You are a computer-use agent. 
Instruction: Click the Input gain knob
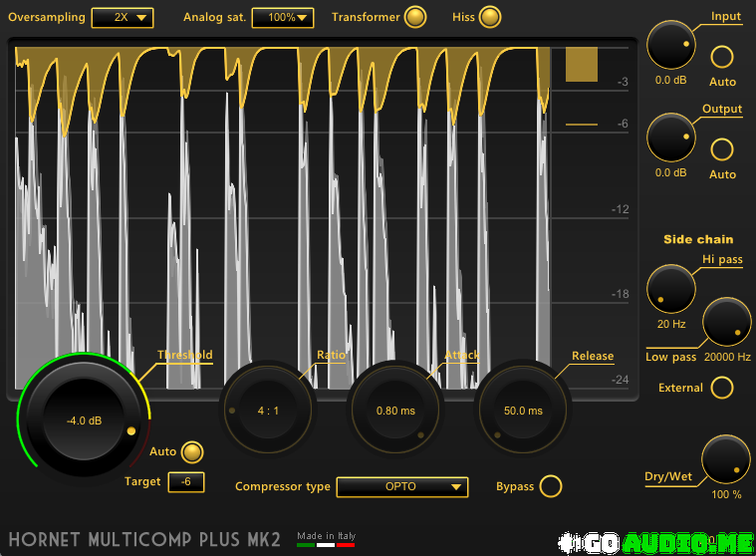click(x=670, y=45)
